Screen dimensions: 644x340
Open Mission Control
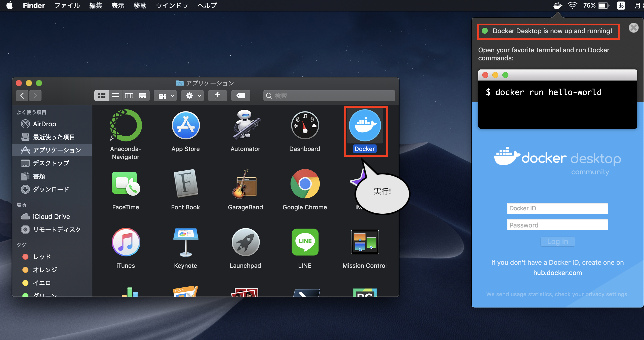365,242
